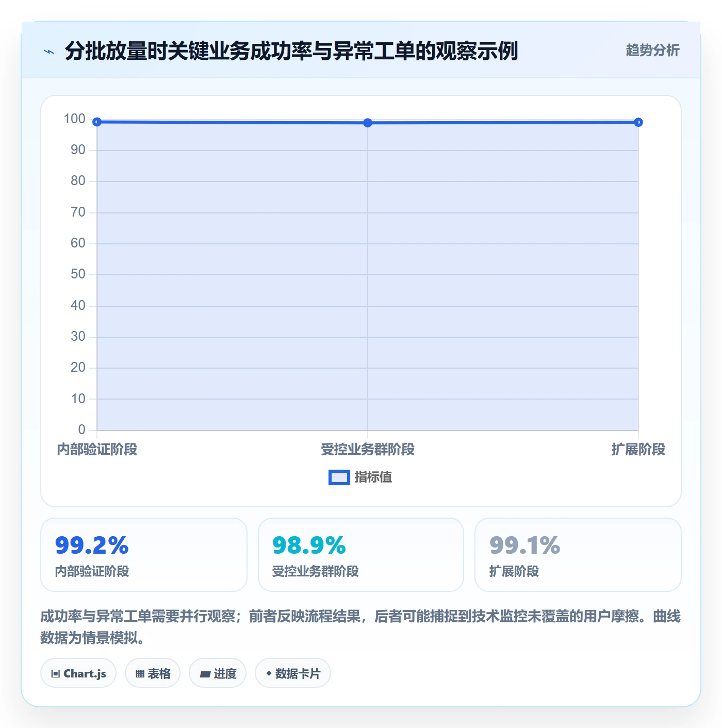This screenshot has width=722, height=728.
Task: Open the 98.9% 受控业务群阶段 stat card
Action: coord(361,555)
